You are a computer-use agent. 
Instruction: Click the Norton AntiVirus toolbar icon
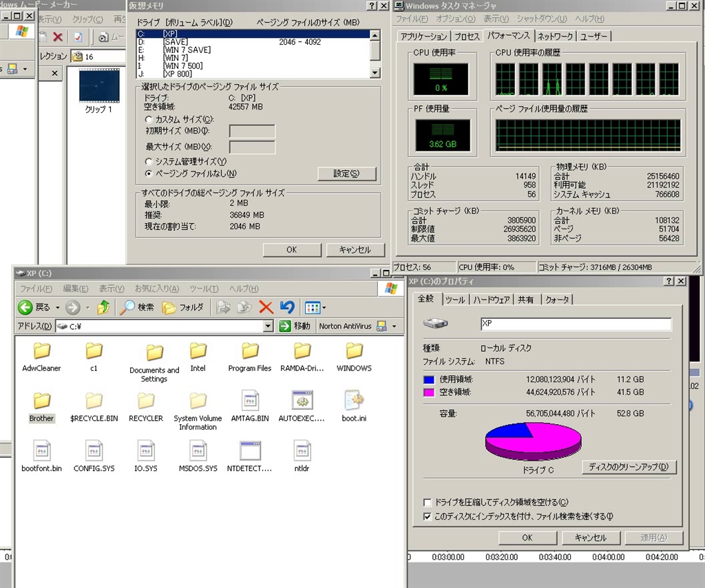pyautogui.click(x=381, y=326)
